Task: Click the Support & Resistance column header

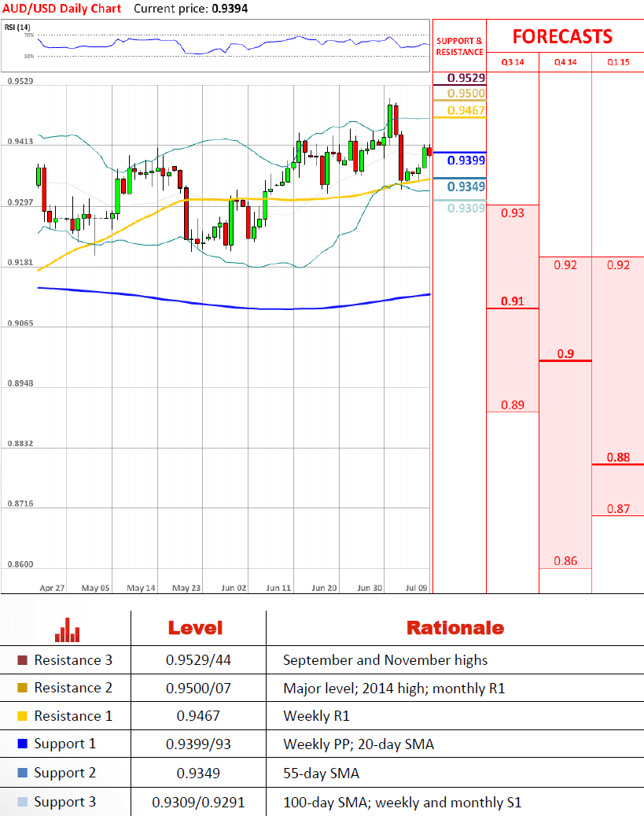Action: [460, 46]
